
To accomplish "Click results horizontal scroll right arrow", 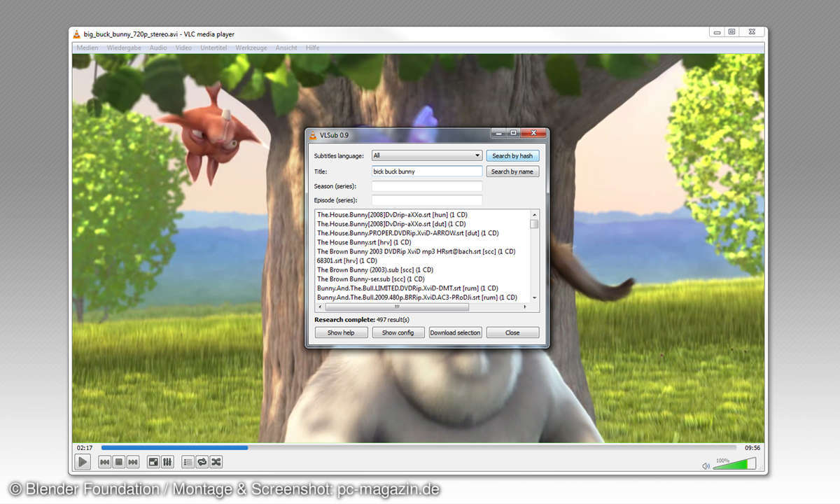I will click(526, 307).
